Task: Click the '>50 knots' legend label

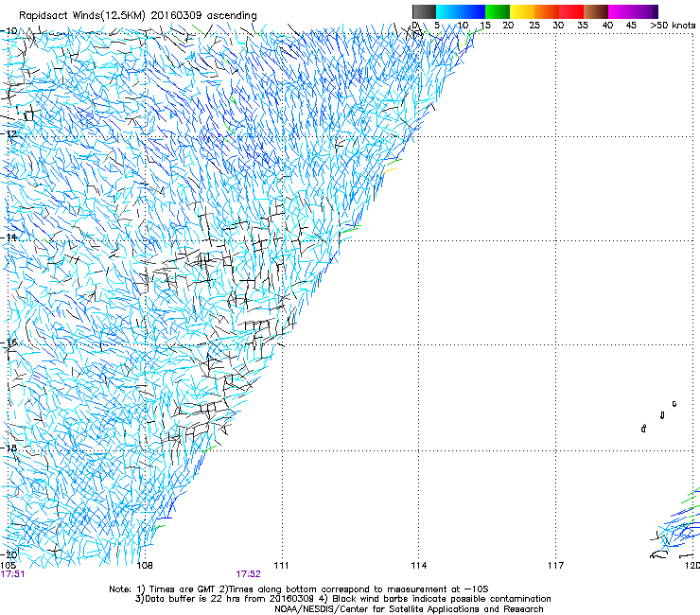Action: [673, 25]
